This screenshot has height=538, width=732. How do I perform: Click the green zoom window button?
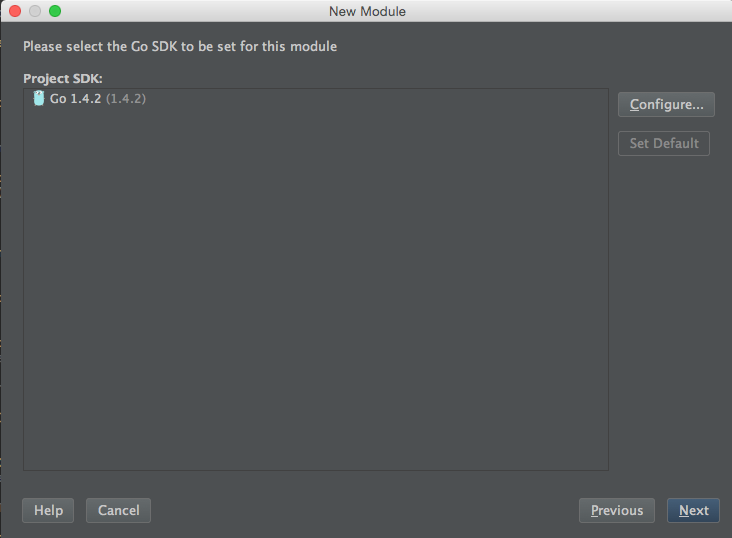point(55,11)
